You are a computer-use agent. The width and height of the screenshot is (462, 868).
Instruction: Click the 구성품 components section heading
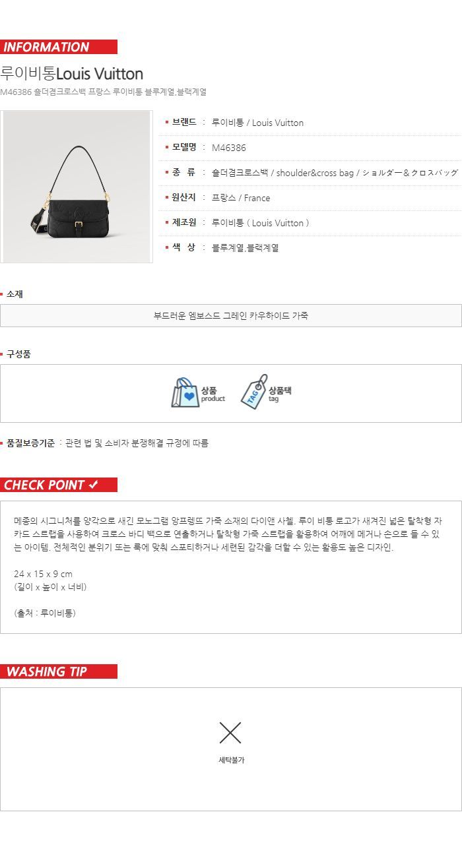click(18, 354)
